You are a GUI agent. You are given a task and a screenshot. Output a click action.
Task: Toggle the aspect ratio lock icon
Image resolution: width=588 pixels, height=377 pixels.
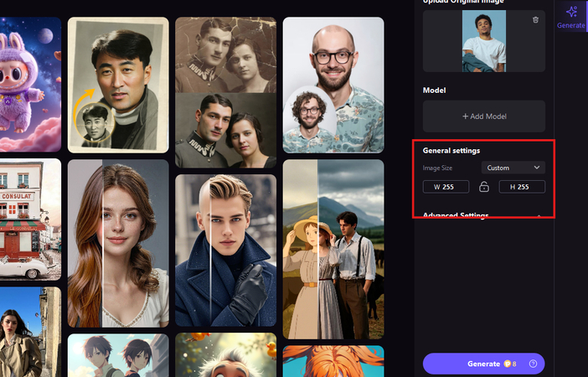(x=484, y=187)
